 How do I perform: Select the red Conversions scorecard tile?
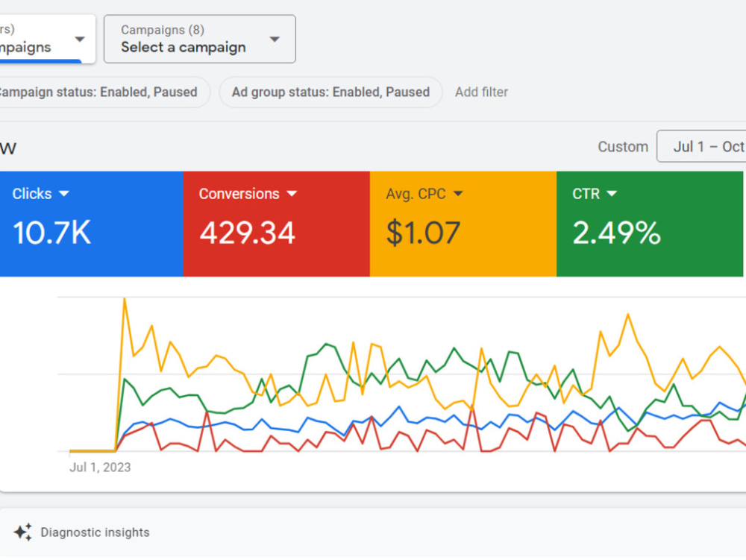pyautogui.click(x=277, y=224)
